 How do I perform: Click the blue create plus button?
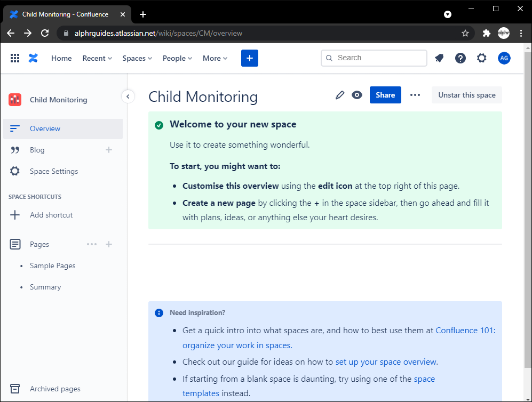pos(249,58)
